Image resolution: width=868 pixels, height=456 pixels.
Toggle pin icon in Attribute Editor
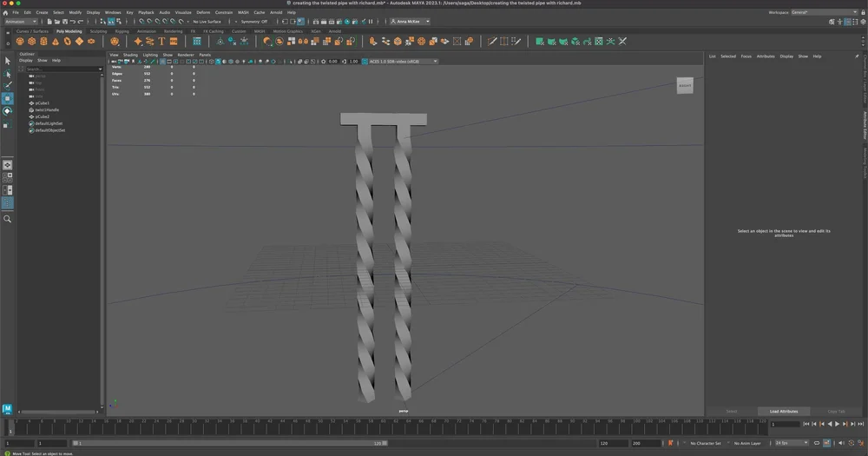(857, 56)
